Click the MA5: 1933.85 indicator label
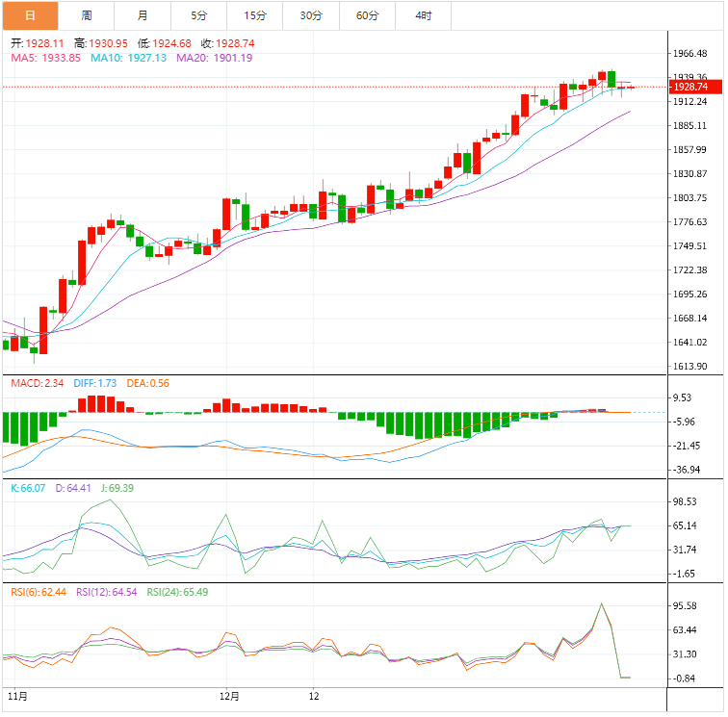Viewport: 728px width, 717px height. tap(45, 58)
